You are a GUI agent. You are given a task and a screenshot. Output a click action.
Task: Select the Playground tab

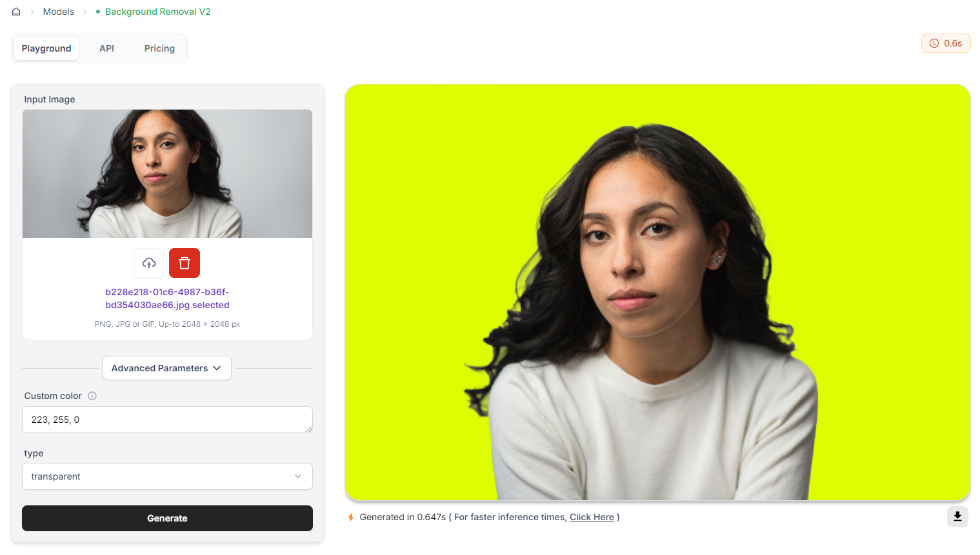pos(46,48)
